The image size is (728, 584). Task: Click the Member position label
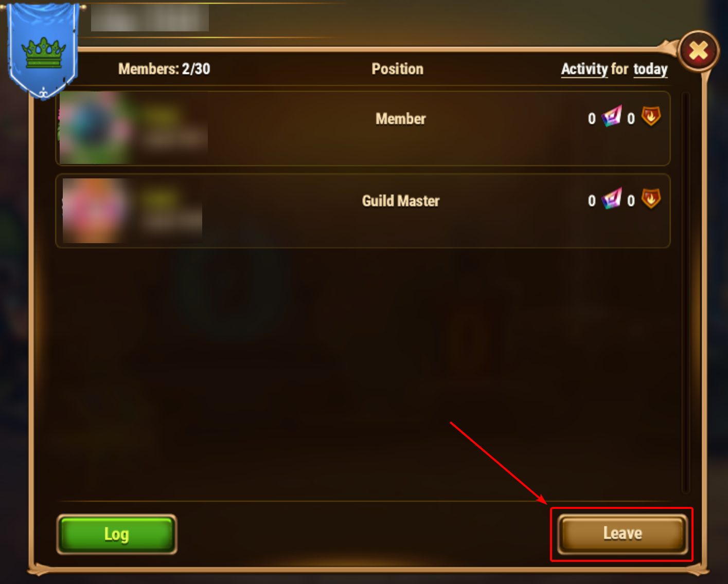coord(401,119)
